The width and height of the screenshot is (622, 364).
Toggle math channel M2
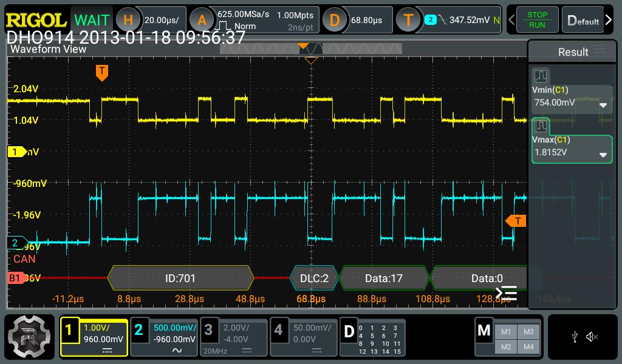tap(506, 347)
